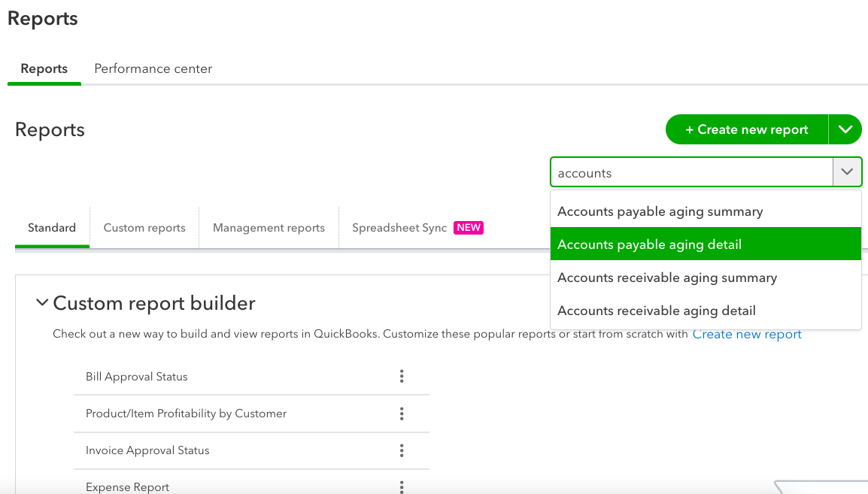Collapse the Custom report builder section
Image resolution: width=868 pixels, height=494 pixels.
pos(42,303)
